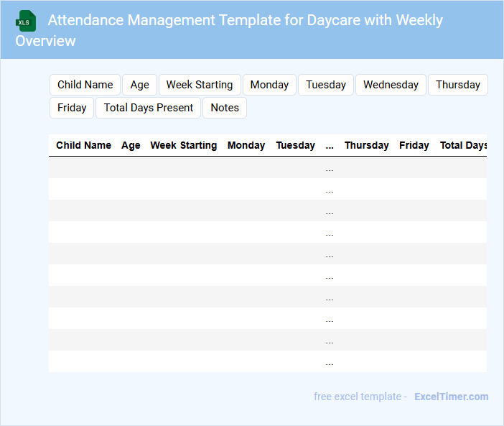Click the Thursday column header
This screenshot has height=426, width=504.
pos(366,145)
